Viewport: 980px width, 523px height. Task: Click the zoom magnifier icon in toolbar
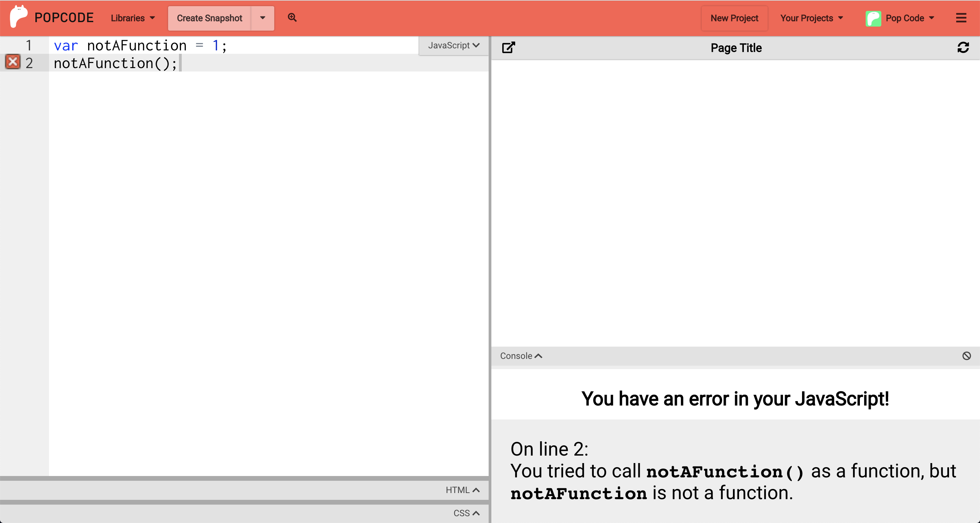coord(292,17)
